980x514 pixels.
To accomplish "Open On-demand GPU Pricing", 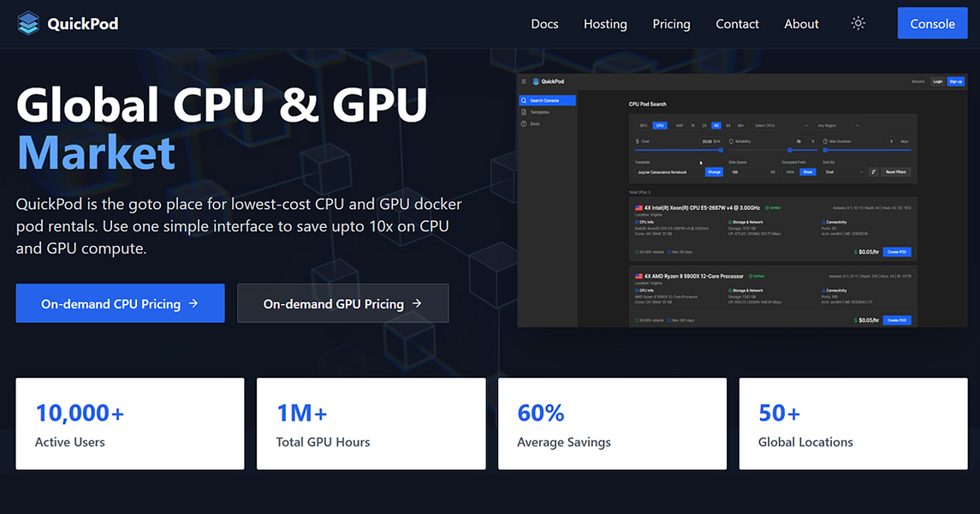I will 342,303.
